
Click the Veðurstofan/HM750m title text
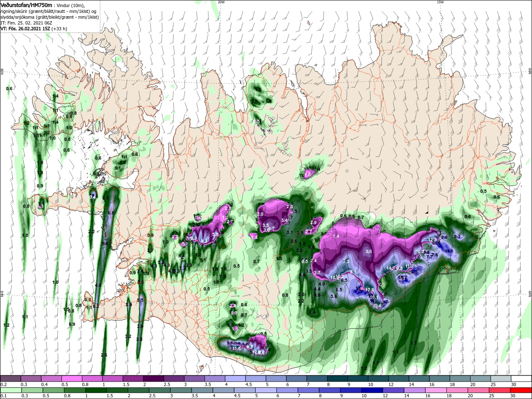(26, 5)
